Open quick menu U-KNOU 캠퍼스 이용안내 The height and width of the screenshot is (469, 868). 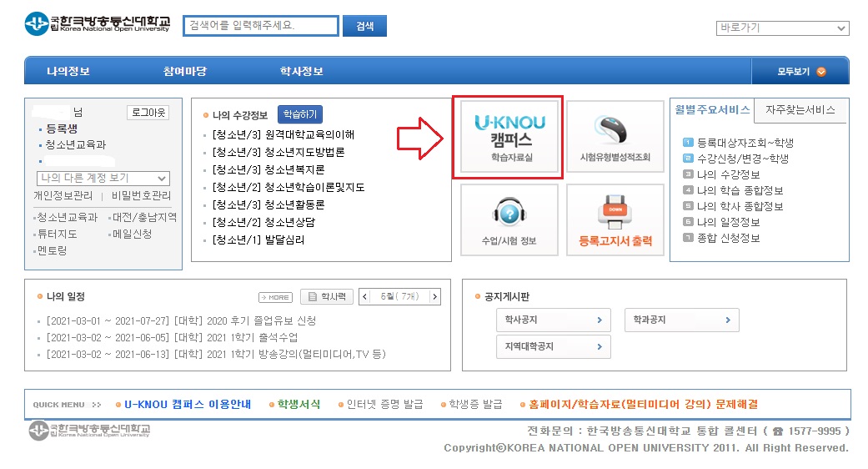tap(187, 404)
